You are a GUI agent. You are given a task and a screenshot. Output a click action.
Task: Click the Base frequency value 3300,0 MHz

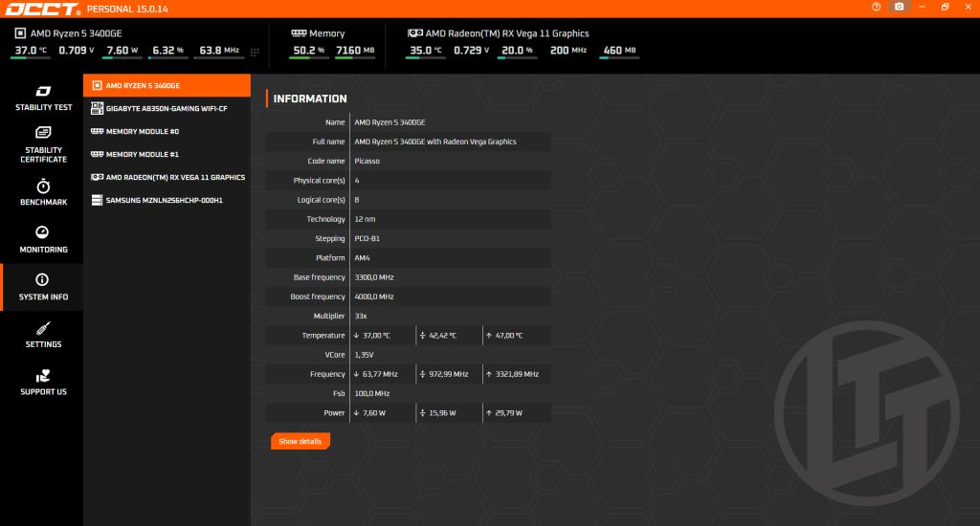[x=374, y=277]
